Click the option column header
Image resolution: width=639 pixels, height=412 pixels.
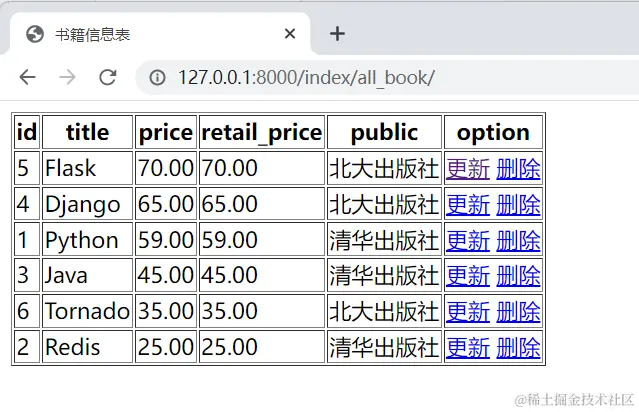(x=493, y=132)
